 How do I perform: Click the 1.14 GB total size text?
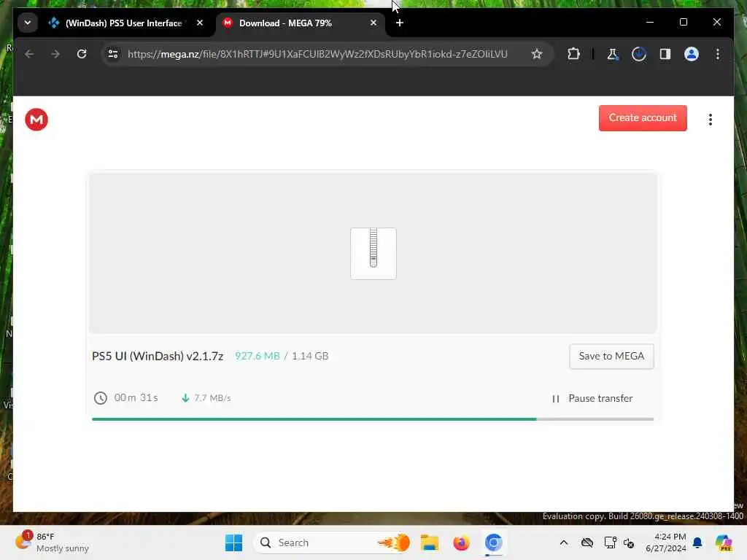309,356
